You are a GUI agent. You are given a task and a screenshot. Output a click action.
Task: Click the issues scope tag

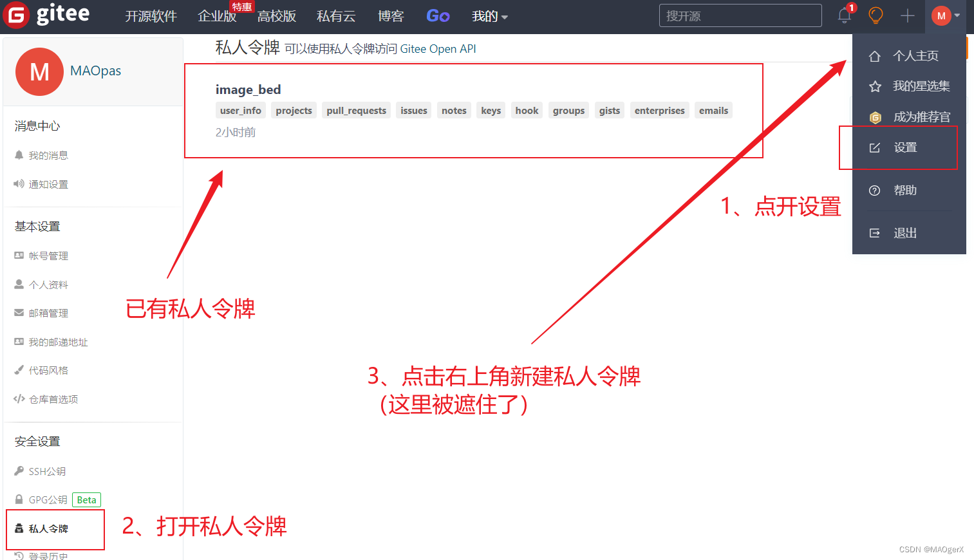click(413, 111)
